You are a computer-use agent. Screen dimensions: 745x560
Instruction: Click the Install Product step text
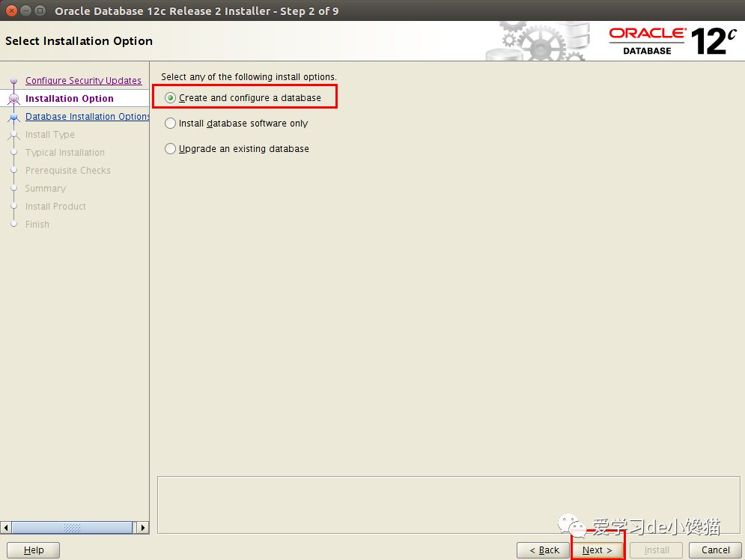coord(55,207)
